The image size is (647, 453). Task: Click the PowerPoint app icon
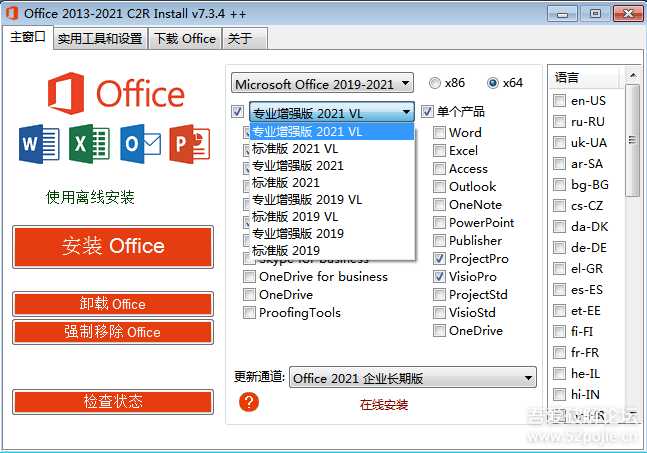pyautogui.click(x=189, y=145)
